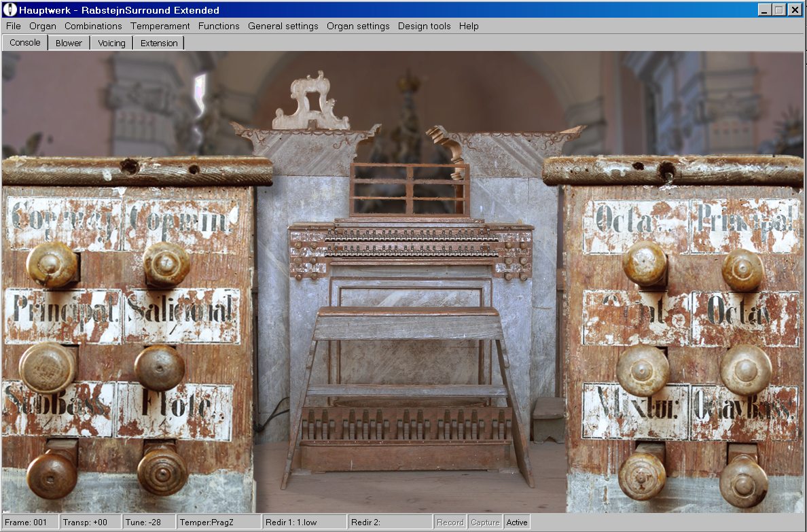Switch to the Console tab
The image size is (807, 532).
(24, 42)
